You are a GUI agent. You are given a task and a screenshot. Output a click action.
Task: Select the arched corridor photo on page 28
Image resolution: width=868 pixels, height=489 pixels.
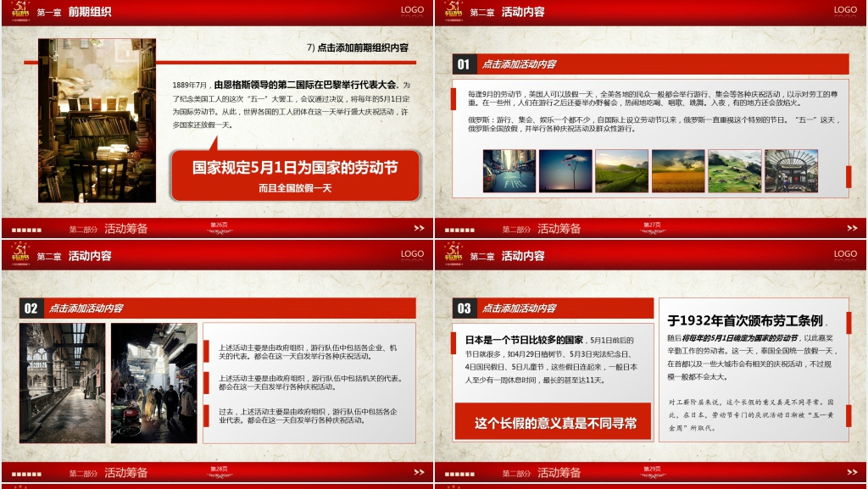pos(63,382)
